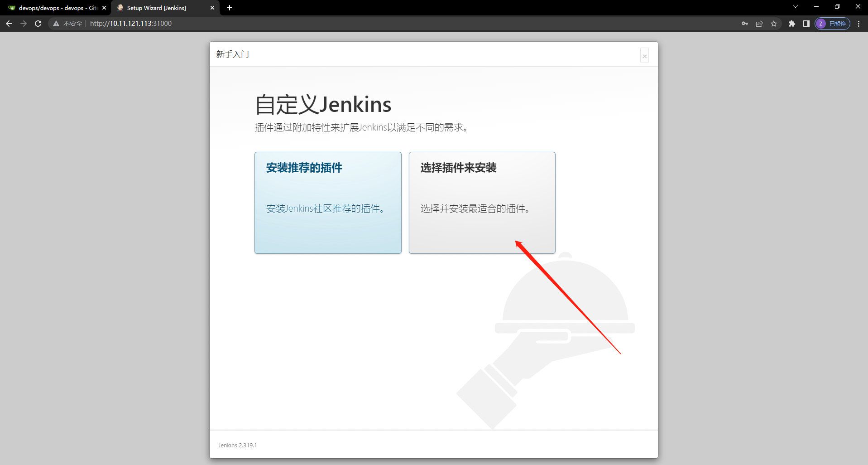Open a new browser tab

pos(230,8)
